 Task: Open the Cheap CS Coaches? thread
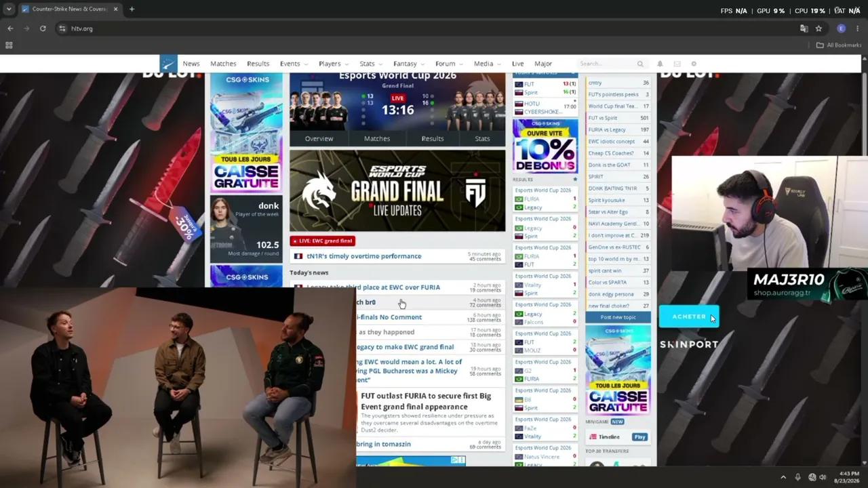618,153
